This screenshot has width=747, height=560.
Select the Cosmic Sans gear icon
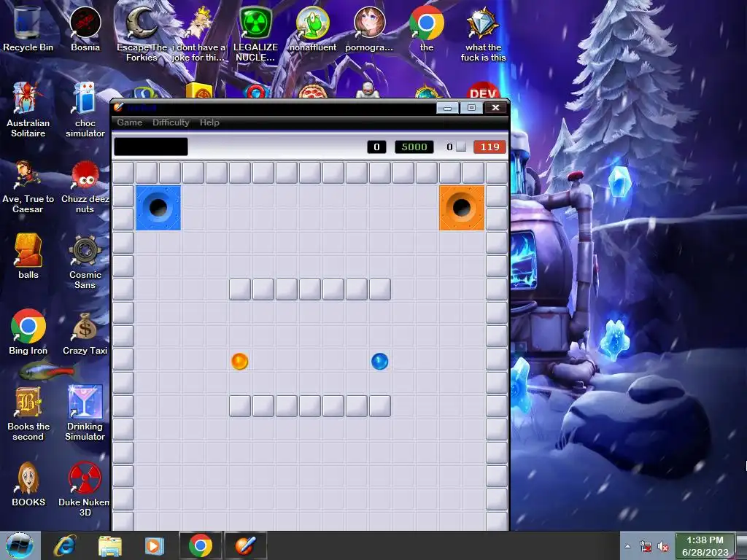85,262
